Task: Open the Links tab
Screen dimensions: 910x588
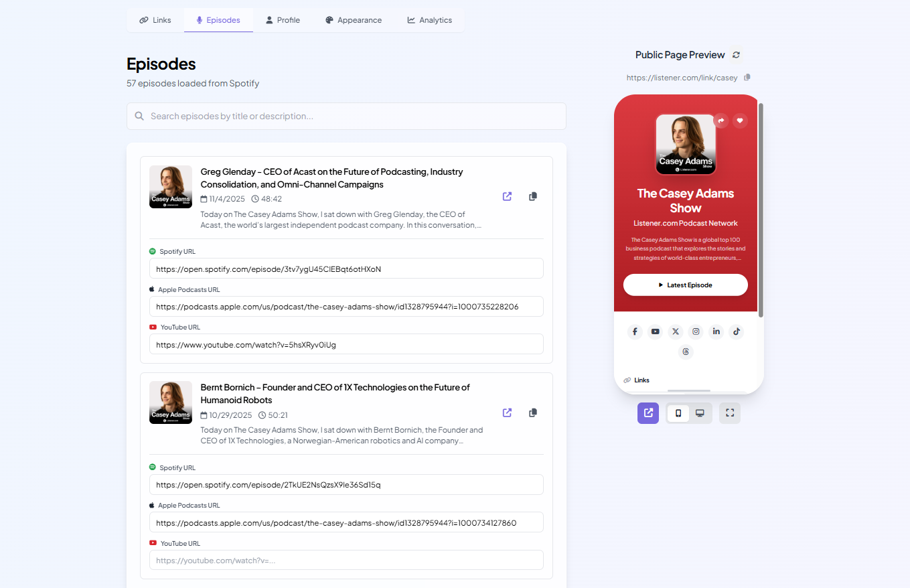Action: pos(155,20)
